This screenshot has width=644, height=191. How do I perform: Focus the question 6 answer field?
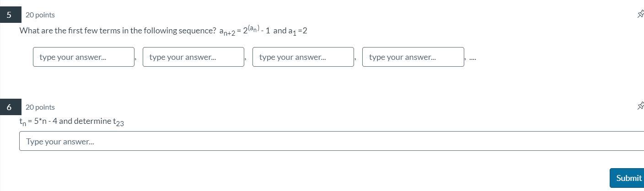331,141
